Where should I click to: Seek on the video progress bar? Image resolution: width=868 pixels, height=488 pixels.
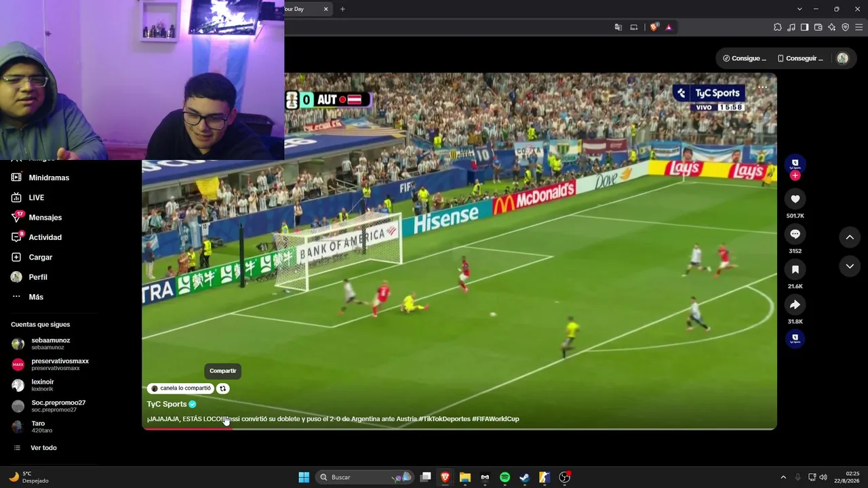[459, 428]
